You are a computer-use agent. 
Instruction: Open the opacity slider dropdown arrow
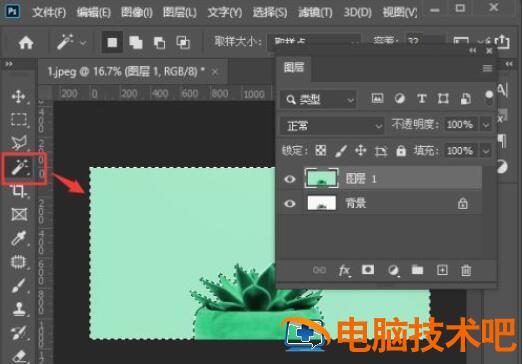click(x=486, y=125)
